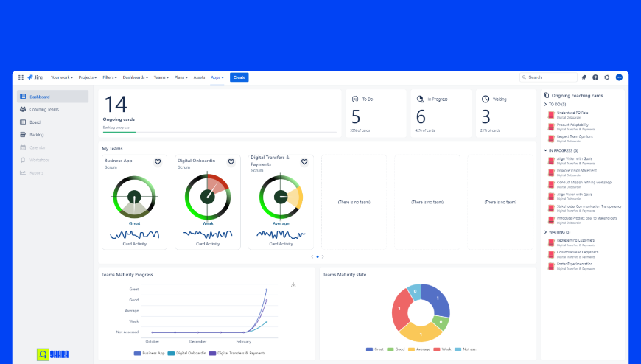Image resolution: width=641 pixels, height=364 pixels.
Task: Favorite the Business App team card
Action: (x=158, y=162)
